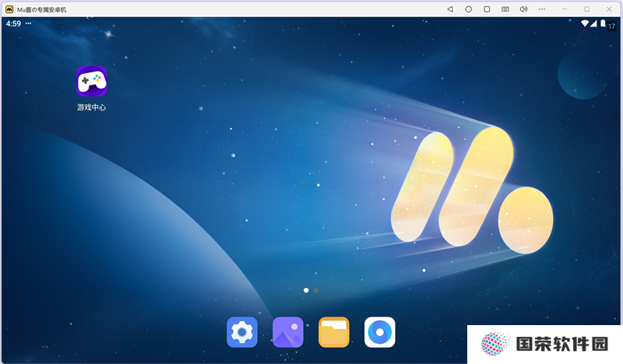
Task: Click the MuMu logo in title bar
Action: tap(9, 9)
